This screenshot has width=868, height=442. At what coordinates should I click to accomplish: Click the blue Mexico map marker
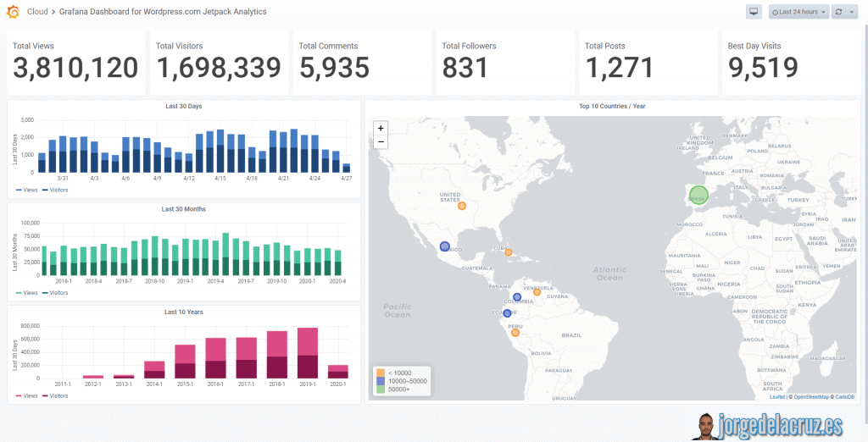(x=444, y=246)
